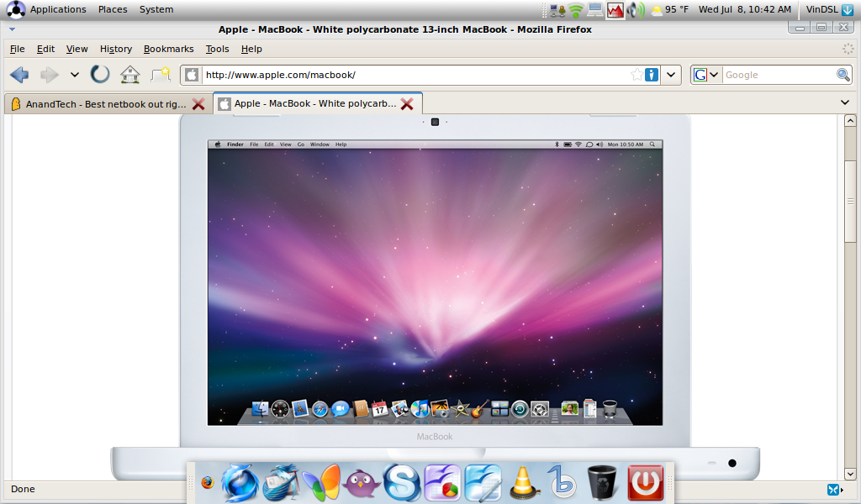Open the volume control in system tray
The width and height of the screenshot is (861, 504).
[635, 10]
